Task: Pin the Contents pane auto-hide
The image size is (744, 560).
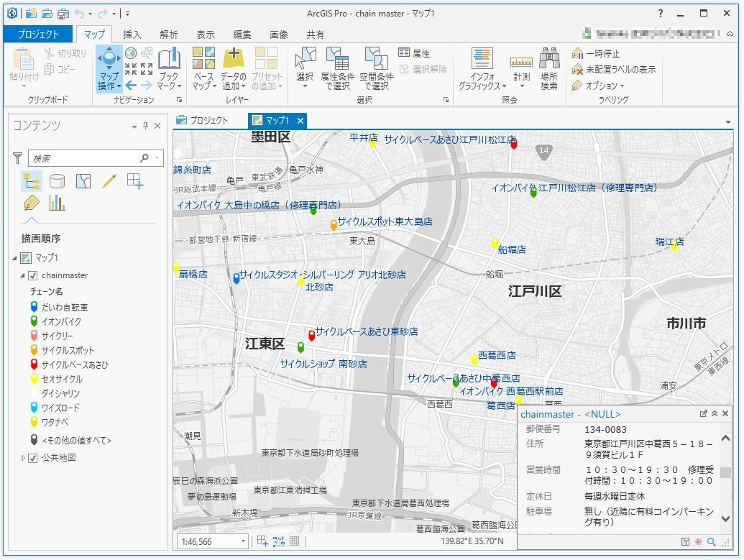Action: (146, 126)
